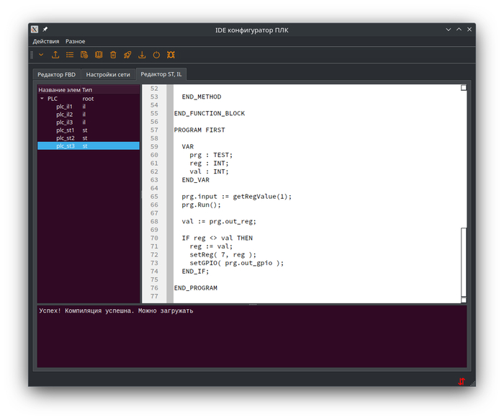The height and width of the screenshot is (420, 504).
Task: Click the 'IF reg <> val THEN' line
Action: (217, 238)
